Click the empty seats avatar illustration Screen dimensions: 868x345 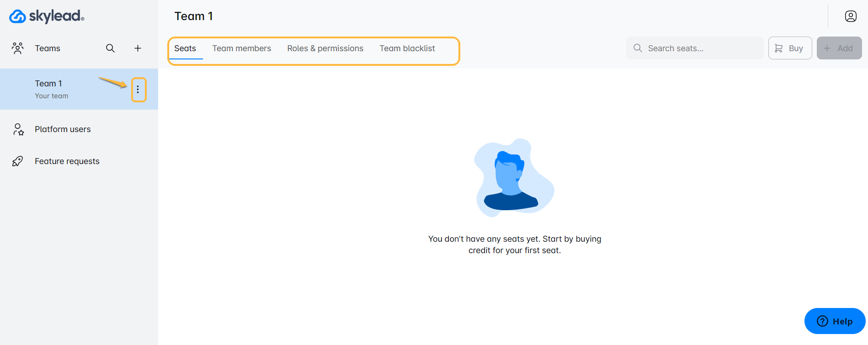(514, 178)
